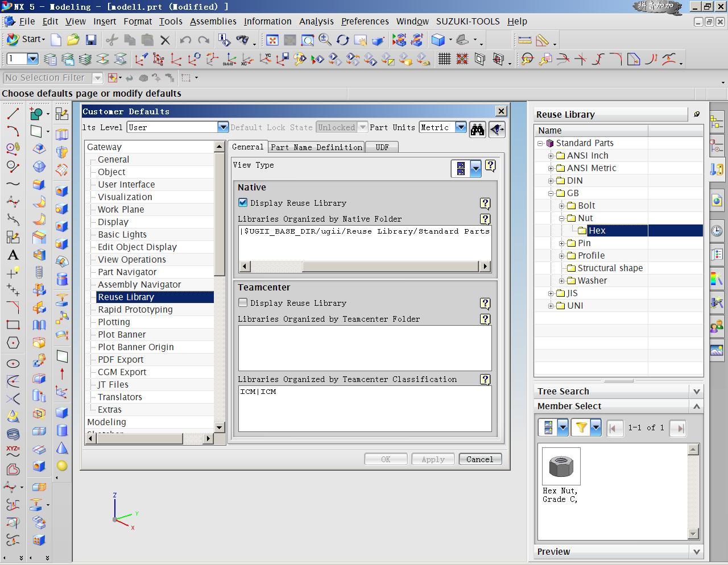Click the Delete X icon in toolbar

coord(165,40)
